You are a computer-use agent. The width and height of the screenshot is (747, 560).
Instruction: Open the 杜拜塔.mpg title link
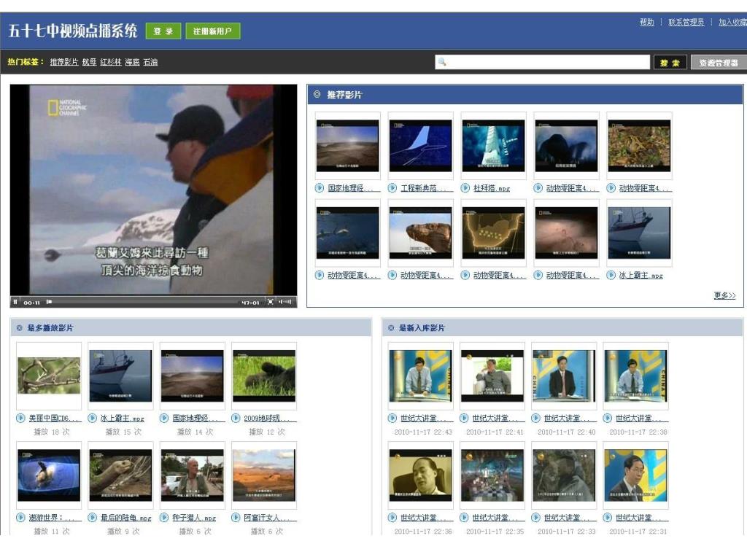click(492, 188)
